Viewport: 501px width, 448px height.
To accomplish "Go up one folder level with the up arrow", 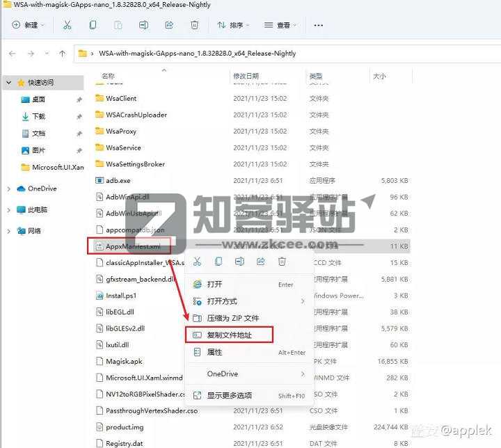I will coord(63,54).
